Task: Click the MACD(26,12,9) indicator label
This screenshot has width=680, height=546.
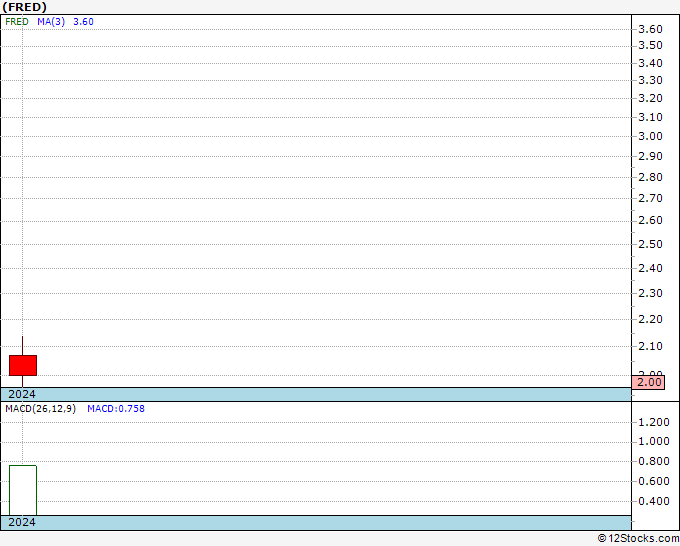Action: 40,409
